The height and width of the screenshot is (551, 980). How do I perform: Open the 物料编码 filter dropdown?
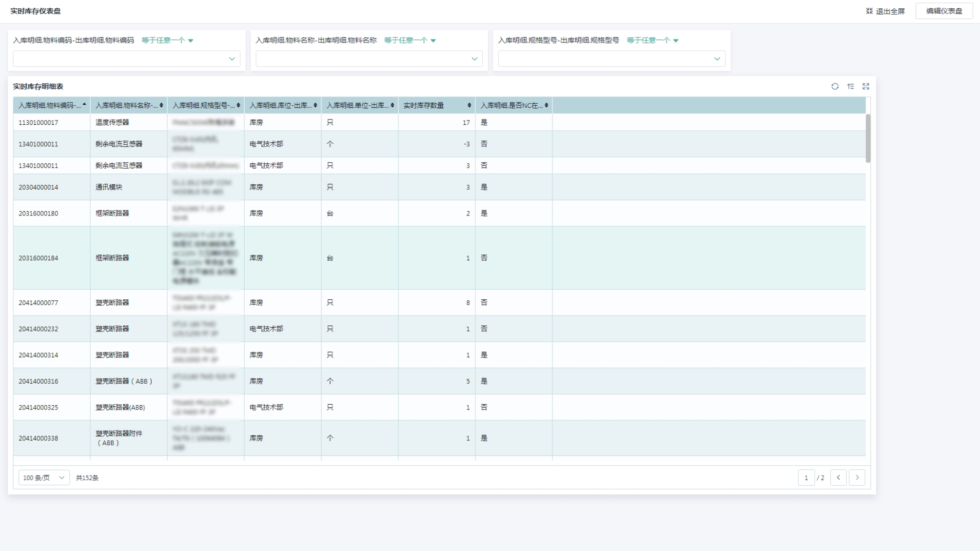pyautogui.click(x=126, y=59)
